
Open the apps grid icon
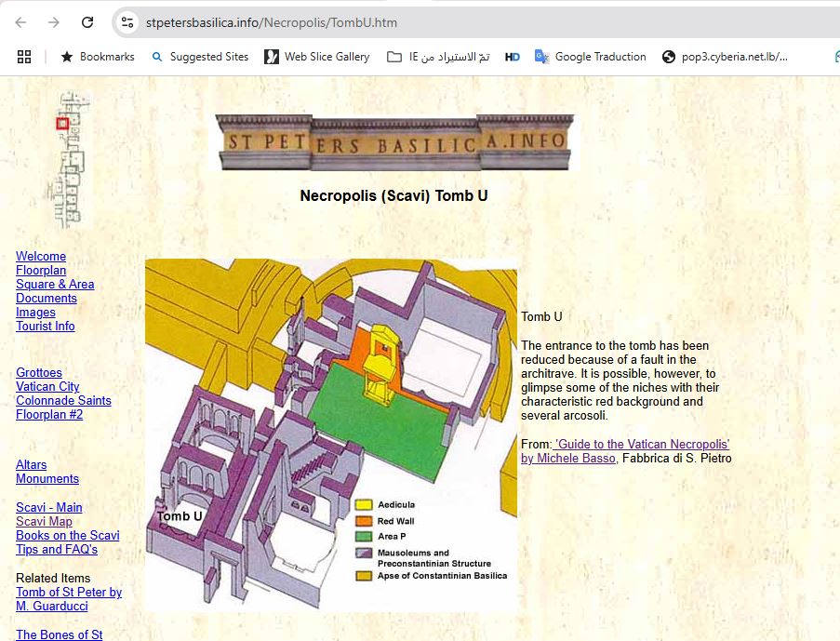coord(24,57)
